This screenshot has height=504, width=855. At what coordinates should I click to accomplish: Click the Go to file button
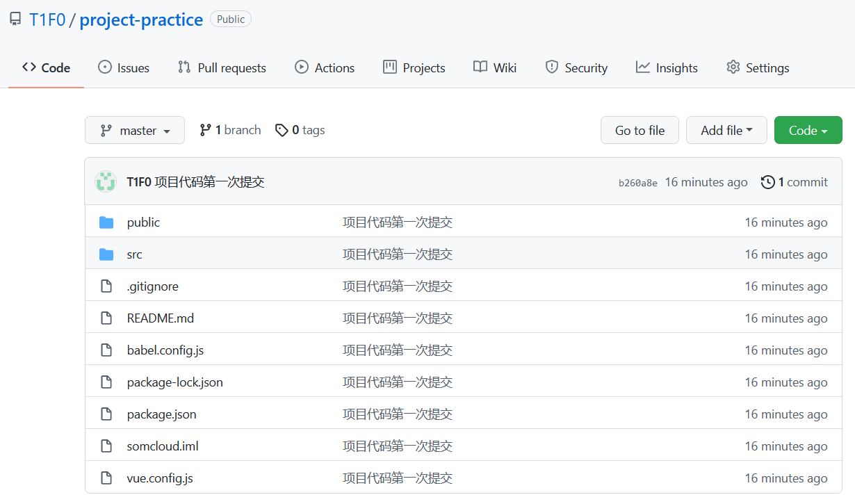[640, 130]
